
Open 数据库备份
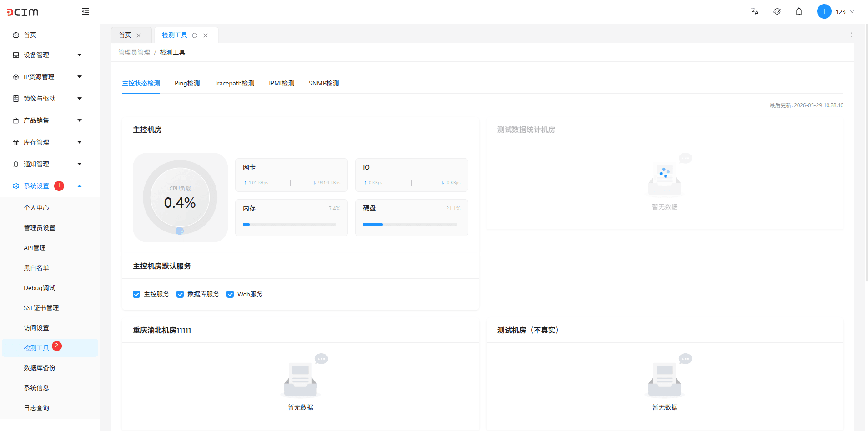click(x=40, y=368)
